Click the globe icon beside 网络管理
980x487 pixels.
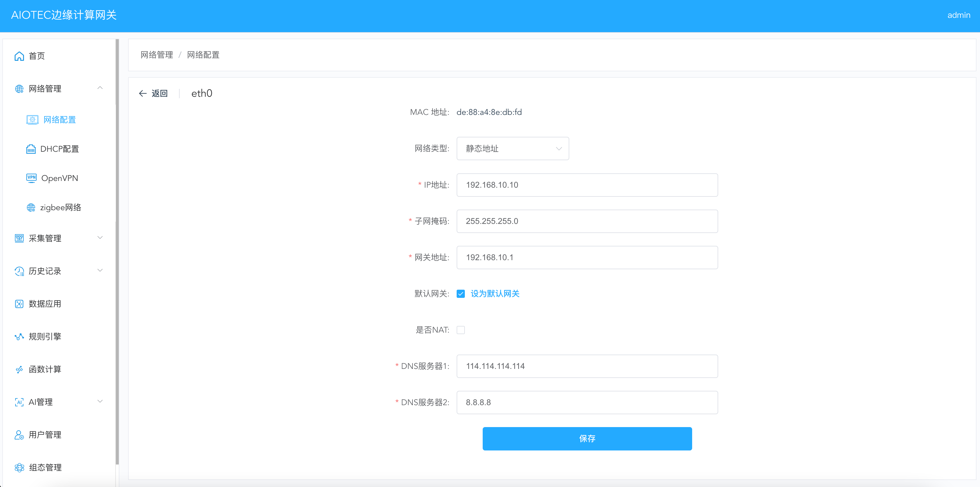19,89
